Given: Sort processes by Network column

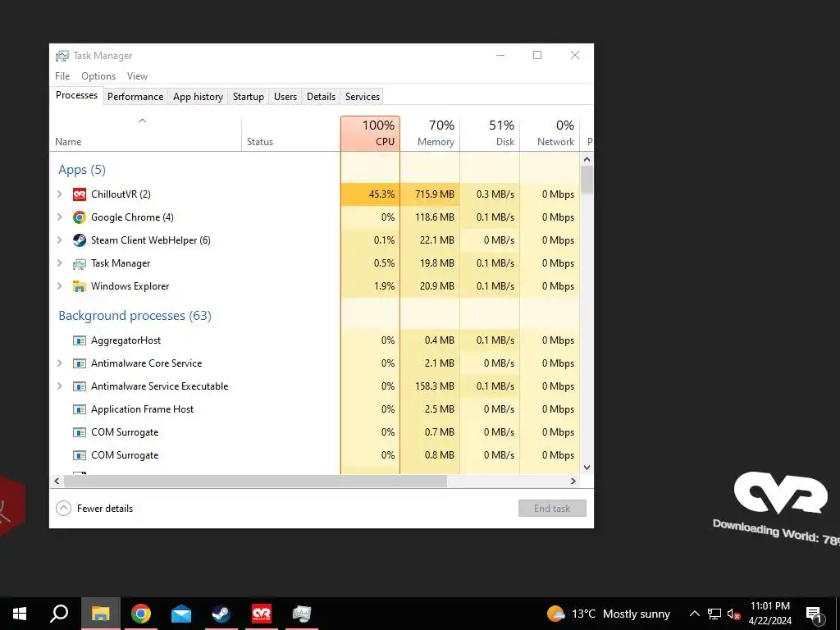Looking at the screenshot, I should click(x=550, y=134).
